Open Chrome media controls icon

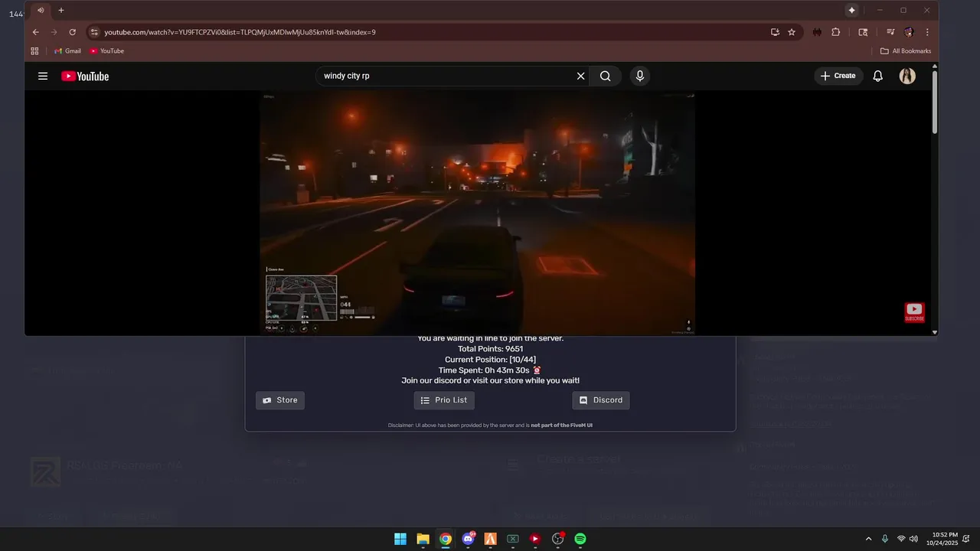pyautogui.click(x=890, y=32)
